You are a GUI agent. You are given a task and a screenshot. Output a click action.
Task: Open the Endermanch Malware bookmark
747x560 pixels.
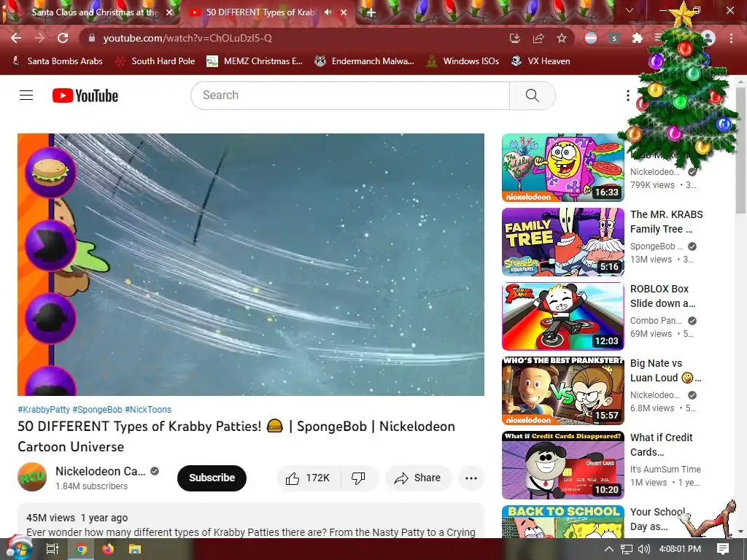coord(365,61)
